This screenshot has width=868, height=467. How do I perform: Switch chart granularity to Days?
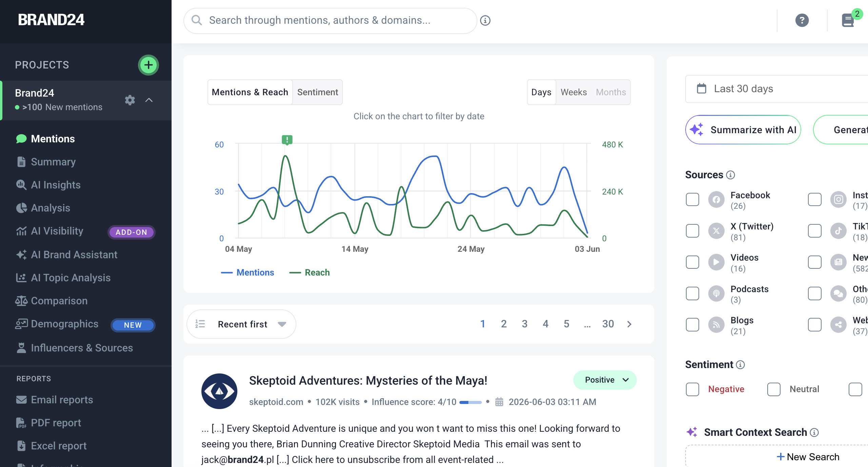[541, 92]
